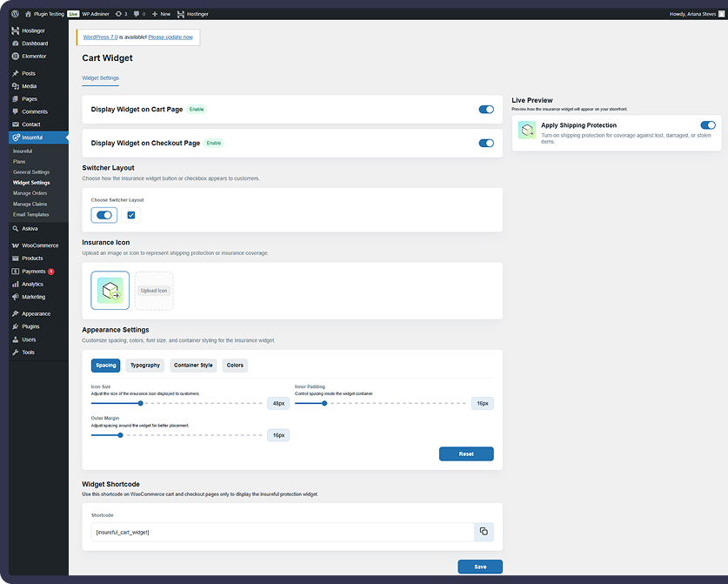The height and width of the screenshot is (584, 728).
Task: Click the Please update now link
Action: click(x=170, y=37)
